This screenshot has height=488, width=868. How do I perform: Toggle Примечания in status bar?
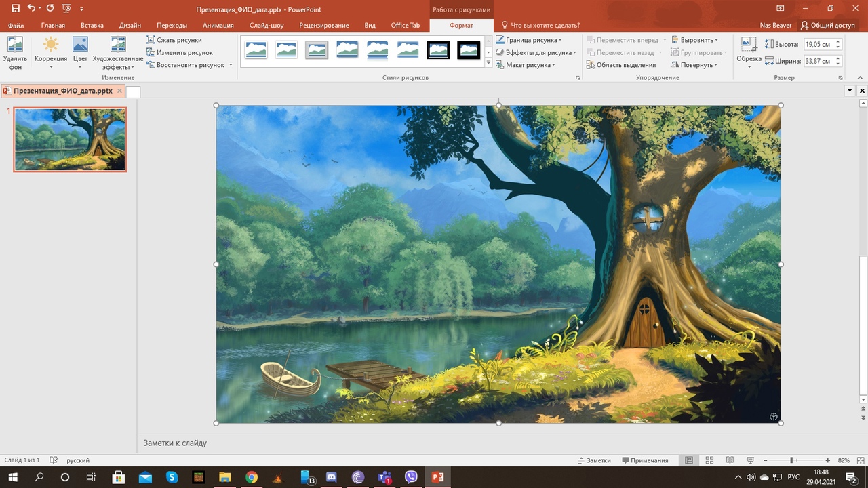(644, 460)
